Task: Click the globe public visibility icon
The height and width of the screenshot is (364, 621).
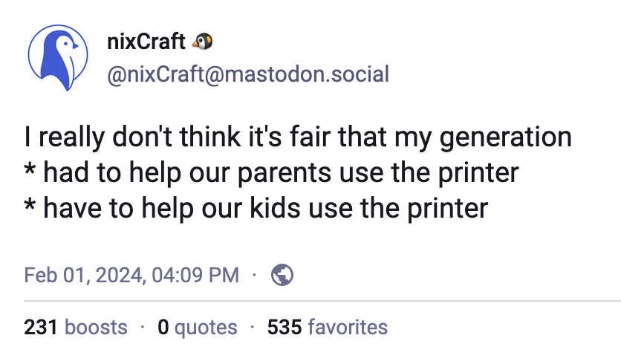Action: tap(282, 275)
